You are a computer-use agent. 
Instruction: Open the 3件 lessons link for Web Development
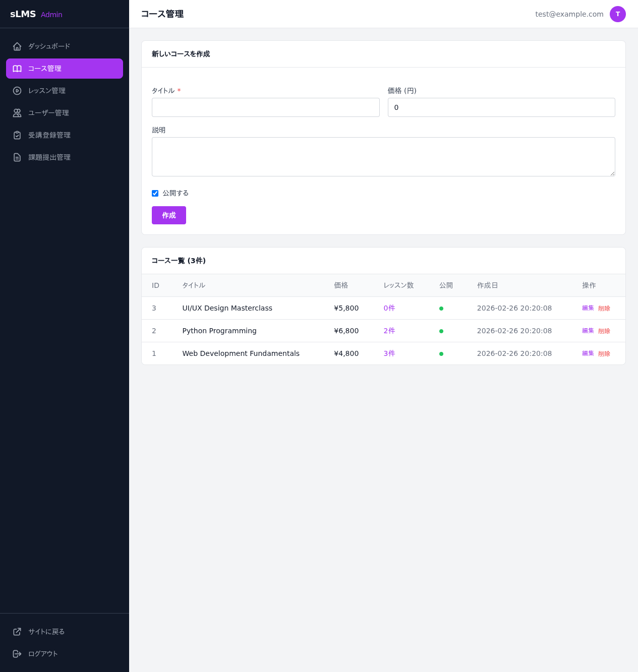[389, 353]
